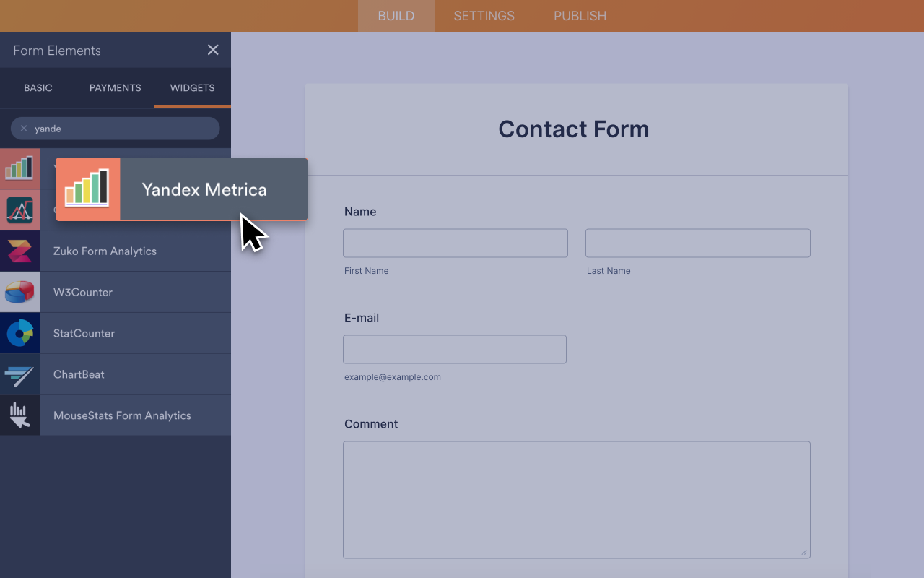The height and width of the screenshot is (578, 924).
Task: Click the MouseStats hand icon
Action: (20, 415)
